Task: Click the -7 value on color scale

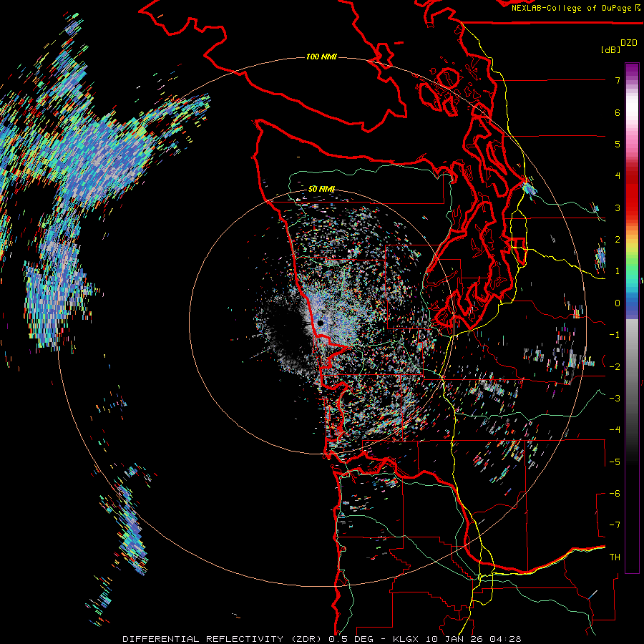Action: coord(615,525)
